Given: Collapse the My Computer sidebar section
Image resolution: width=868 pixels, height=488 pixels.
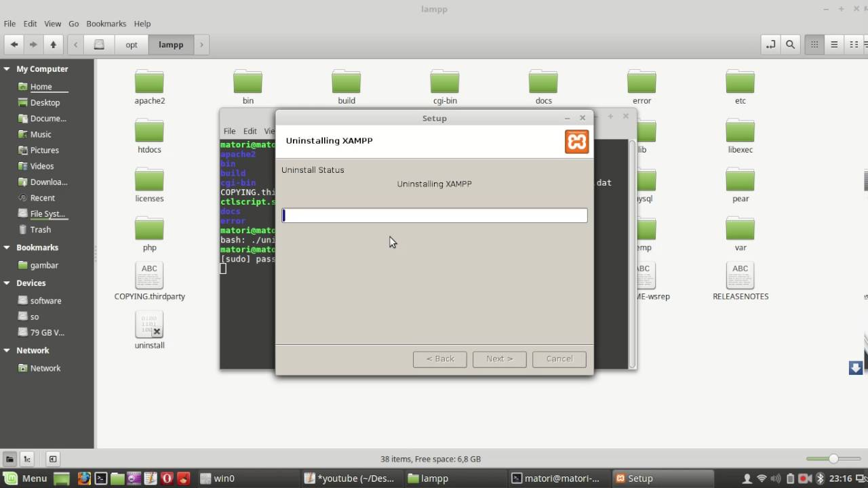Looking at the screenshot, I should pos(7,69).
